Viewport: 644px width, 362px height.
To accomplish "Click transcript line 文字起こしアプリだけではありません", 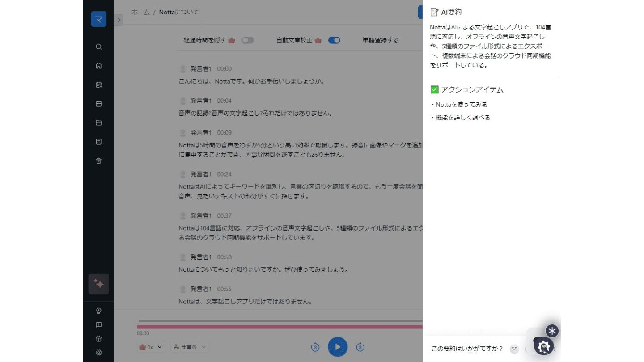I will click(245, 301).
